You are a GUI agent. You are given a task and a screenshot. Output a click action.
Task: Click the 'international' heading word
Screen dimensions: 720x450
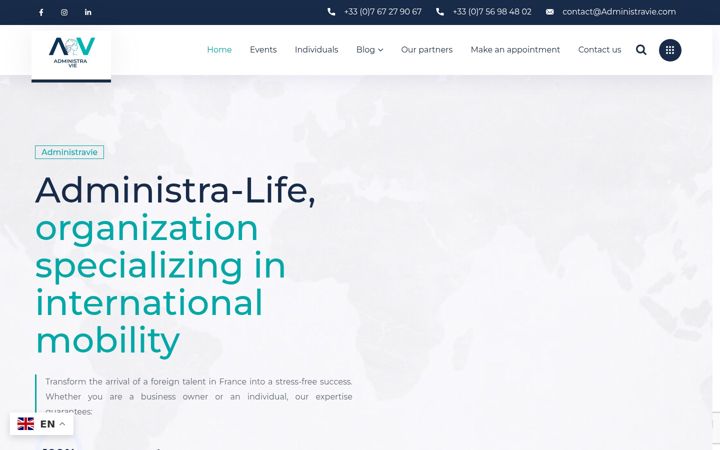click(149, 303)
